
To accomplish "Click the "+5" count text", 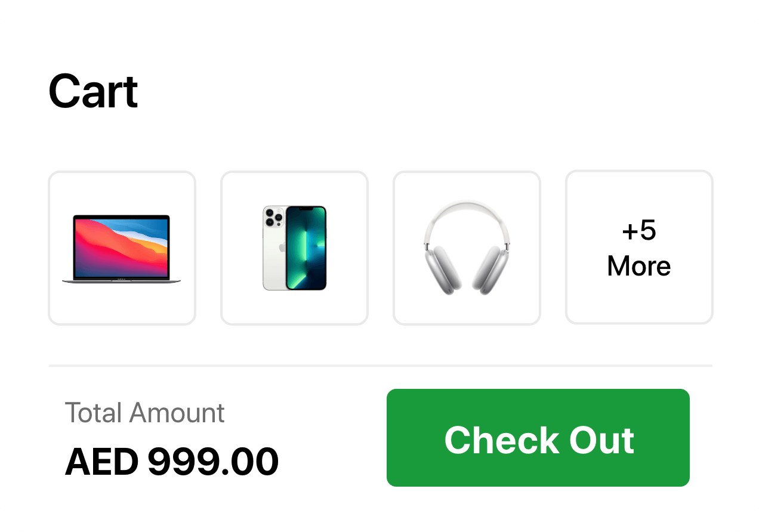I will [639, 231].
